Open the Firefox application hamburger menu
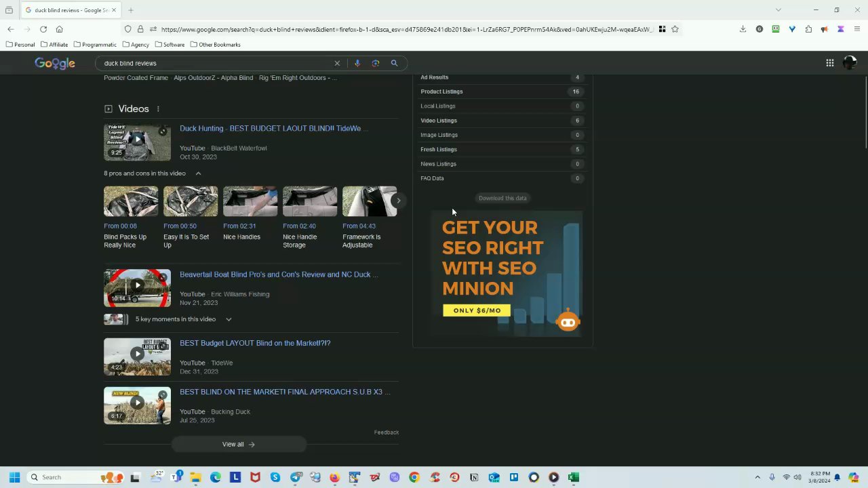Screen dimensions: 868x488 coord(857,29)
